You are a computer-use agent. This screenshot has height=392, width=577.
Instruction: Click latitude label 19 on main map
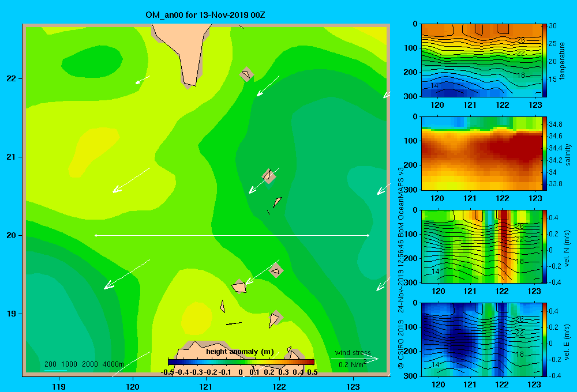pyautogui.click(x=12, y=314)
